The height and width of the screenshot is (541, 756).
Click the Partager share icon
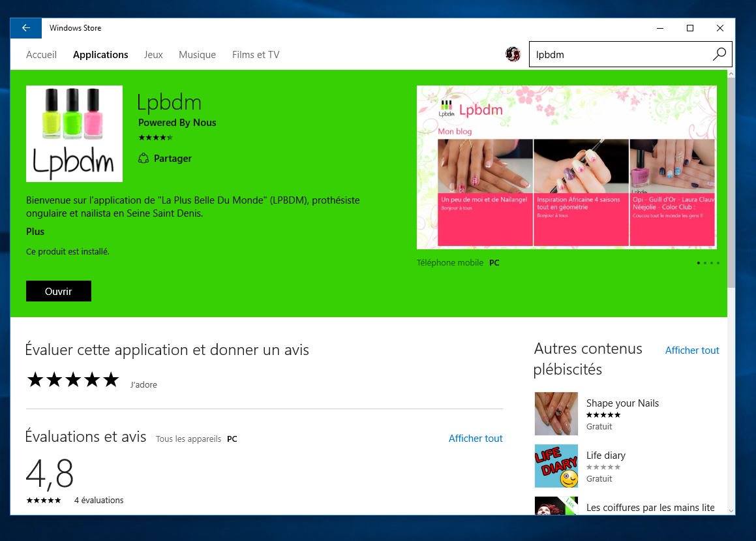(x=144, y=158)
